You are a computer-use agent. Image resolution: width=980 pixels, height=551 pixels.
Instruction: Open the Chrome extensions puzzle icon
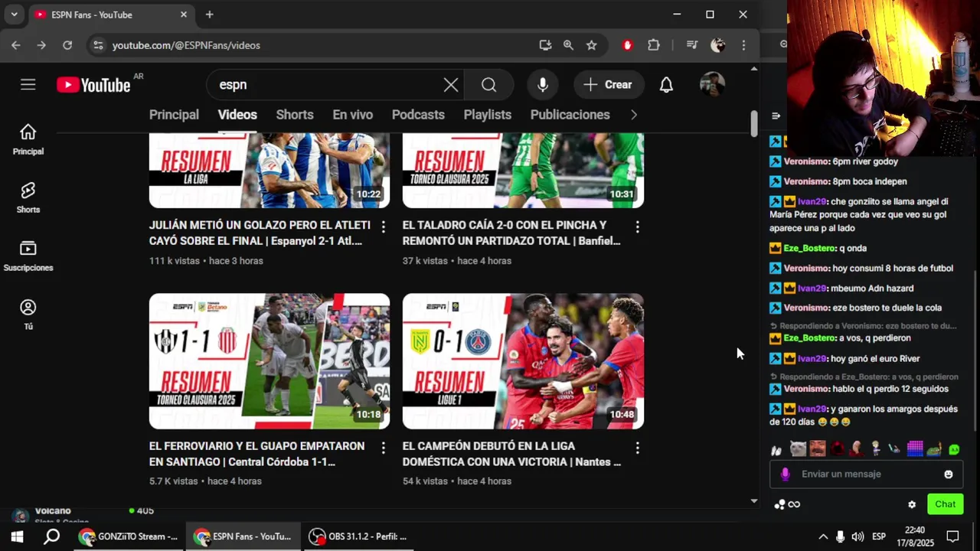(654, 45)
